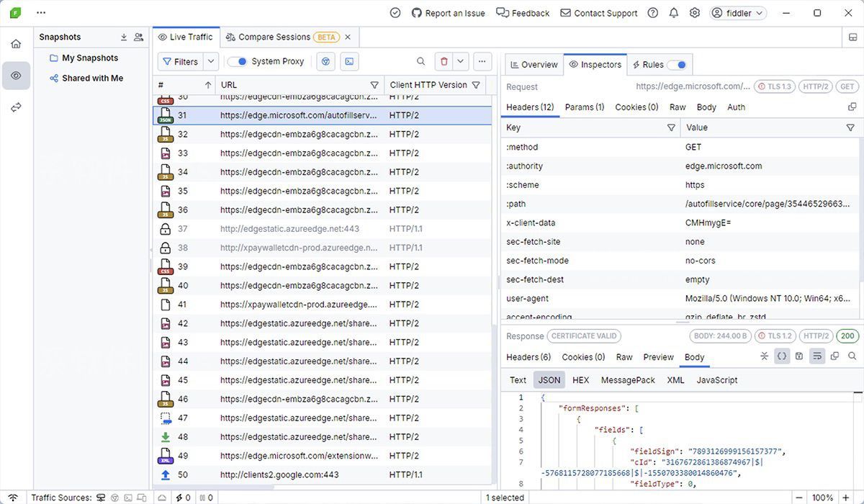Select session row 45 in the traffic list
This screenshot has width=864, height=504.
click(288, 379)
